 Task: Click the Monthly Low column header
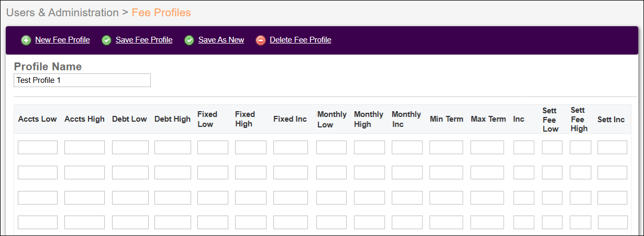pos(332,119)
